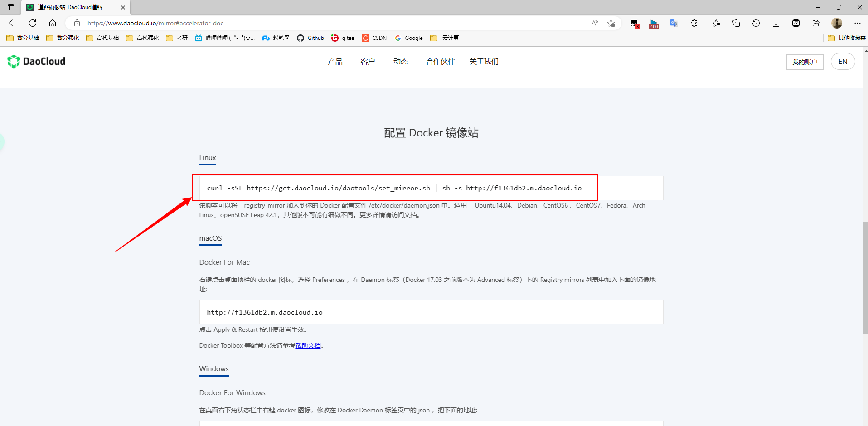
Task: Open browser settings and more menu
Action: click(x=858, y=23)
